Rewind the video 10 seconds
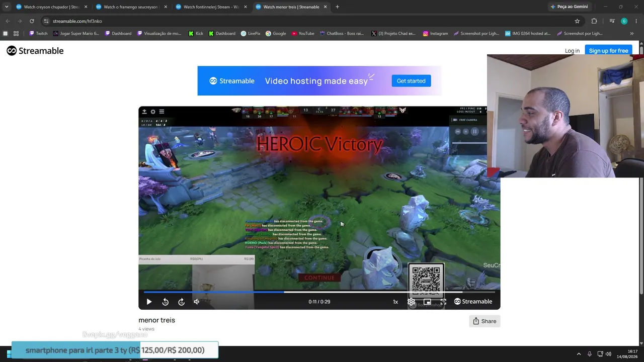The width and height of the screenshot is (644, 362). tap(165, 302)
